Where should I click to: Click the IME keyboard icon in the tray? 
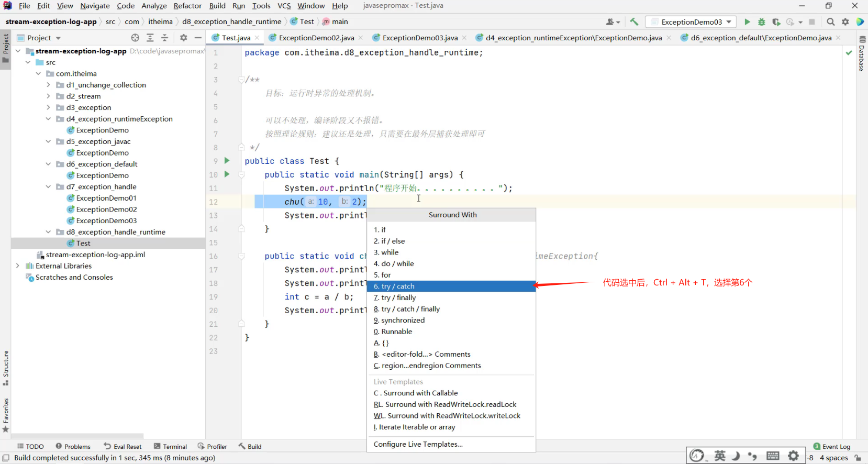click(x=773, y=456)
